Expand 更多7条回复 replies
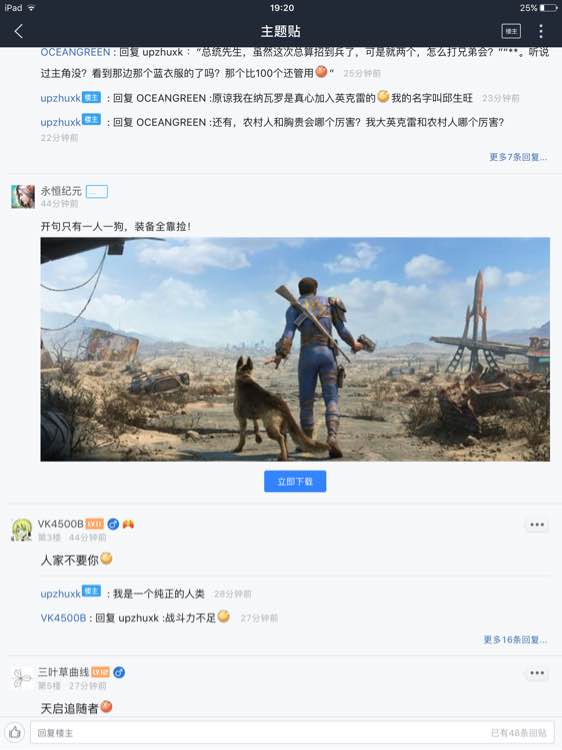 point(518,157)
